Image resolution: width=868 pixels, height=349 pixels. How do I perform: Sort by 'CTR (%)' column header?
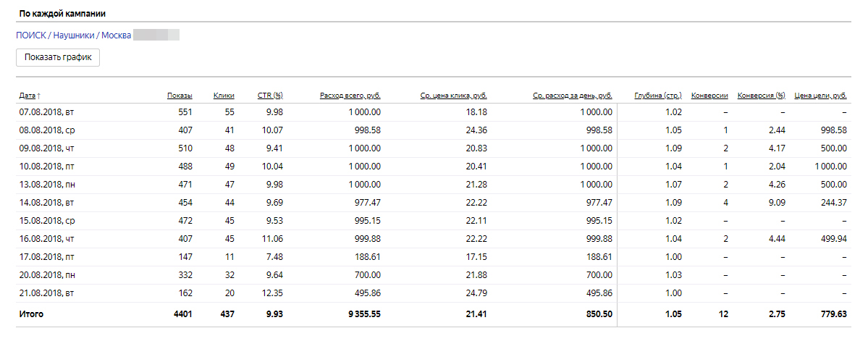[270, 96]
